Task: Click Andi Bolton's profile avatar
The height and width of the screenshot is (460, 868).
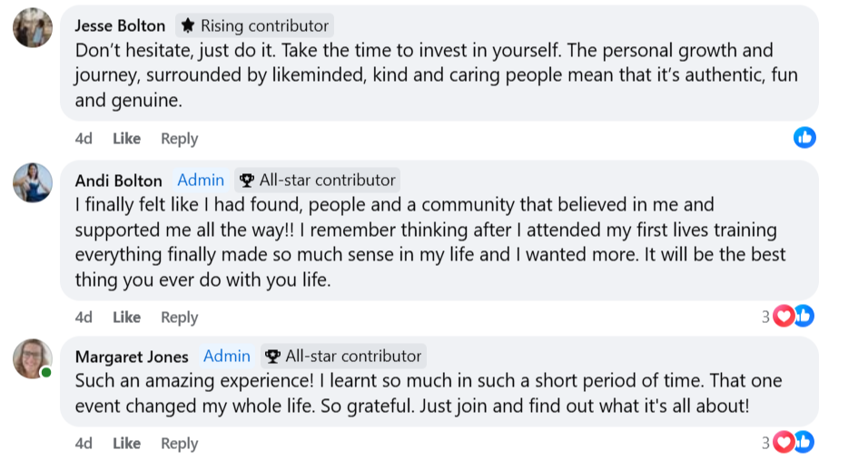Action: [x=32, y=182]
